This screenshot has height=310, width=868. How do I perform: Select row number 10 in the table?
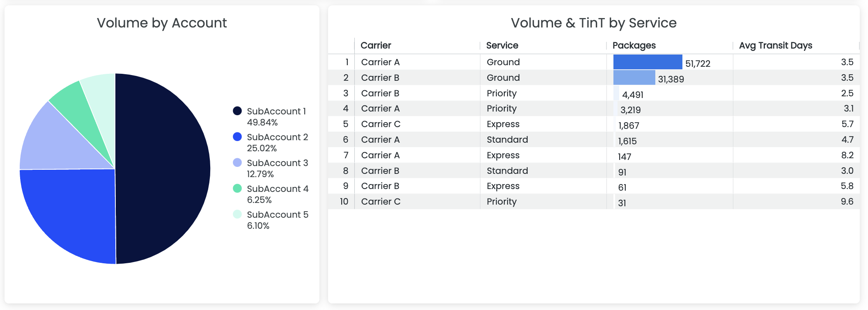(x=344, y=201)
